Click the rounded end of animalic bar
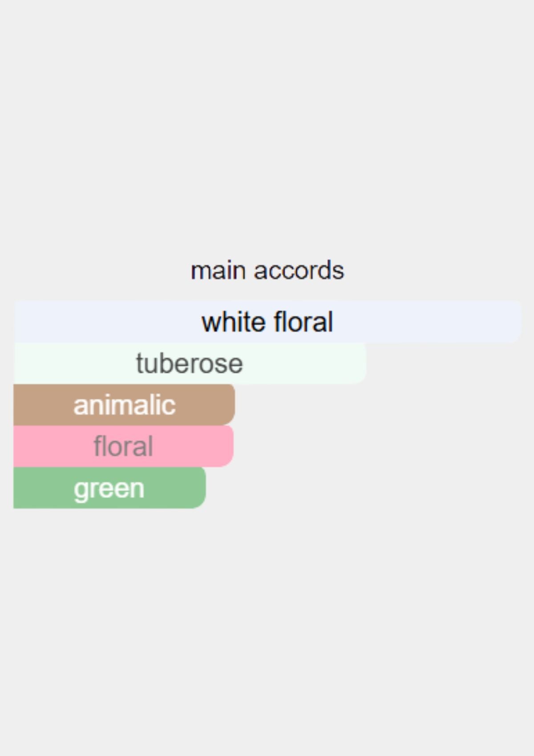Image resolution: width=534 pixels, height=756 pixels. coord(228,405)
